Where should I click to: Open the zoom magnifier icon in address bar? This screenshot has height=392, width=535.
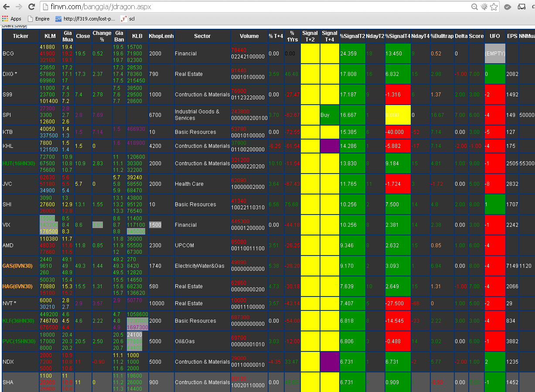point(475,7)
